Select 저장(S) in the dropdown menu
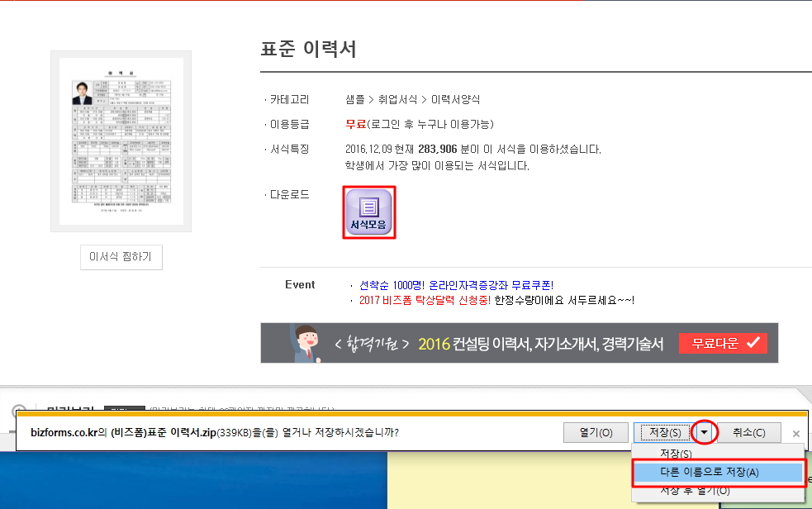Image resolution: width=812 pixels, height=509 pixels. coord(676,454)
